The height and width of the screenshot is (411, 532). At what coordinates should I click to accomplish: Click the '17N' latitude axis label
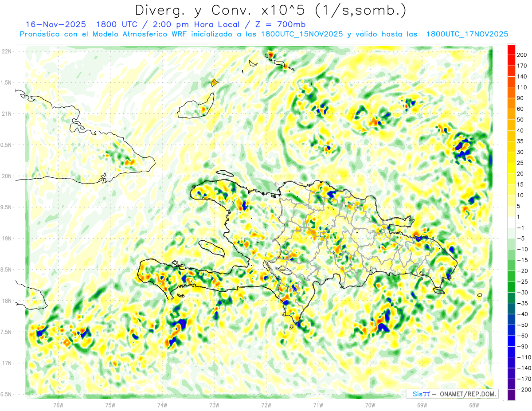(x=7, y=363)
